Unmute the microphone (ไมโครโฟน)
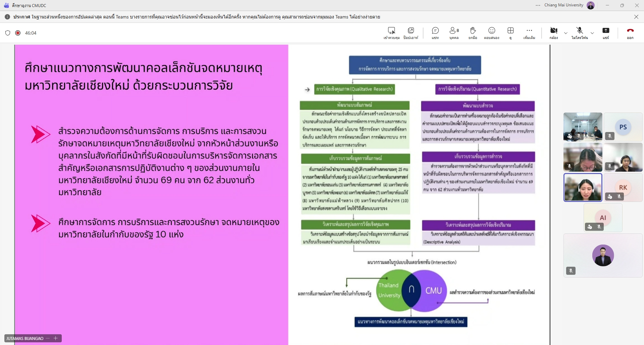Viewport: 644px width, 345px height. [580, 33]
